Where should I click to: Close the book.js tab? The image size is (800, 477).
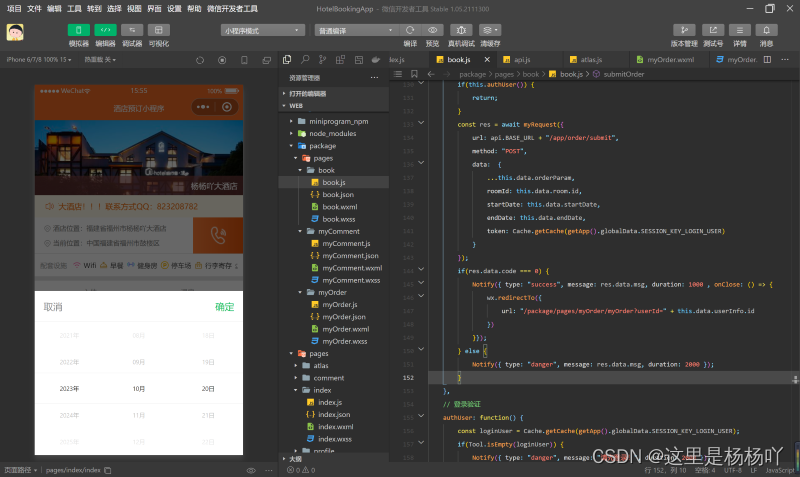click(x=487, y=60)
